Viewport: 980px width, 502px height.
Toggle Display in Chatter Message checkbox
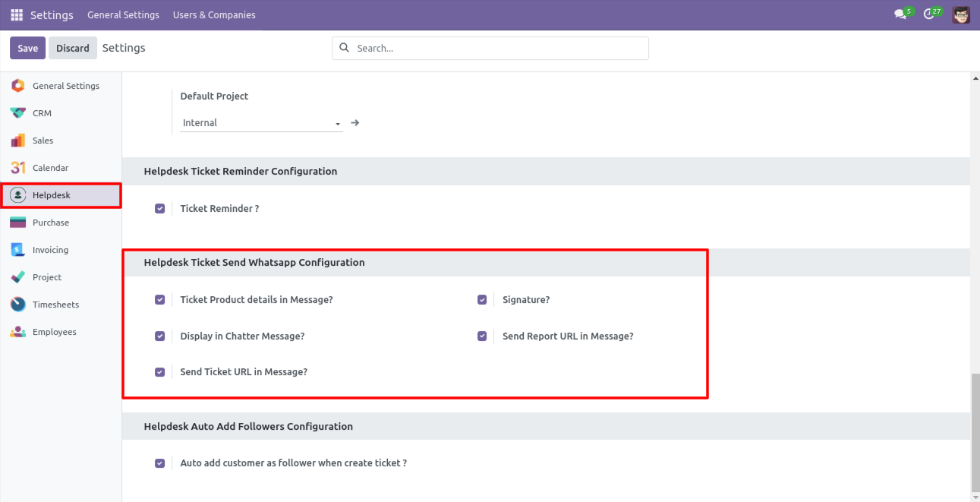click(159, 336)
